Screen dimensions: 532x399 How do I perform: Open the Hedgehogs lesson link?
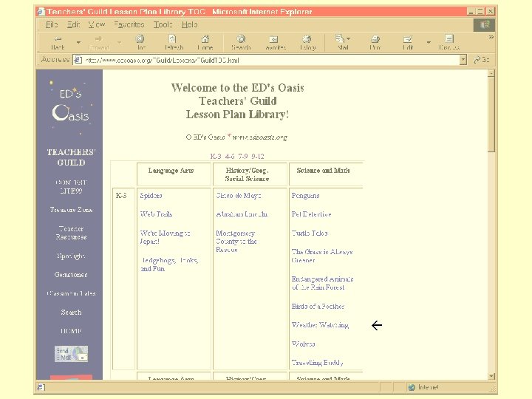tap(169, 265)
